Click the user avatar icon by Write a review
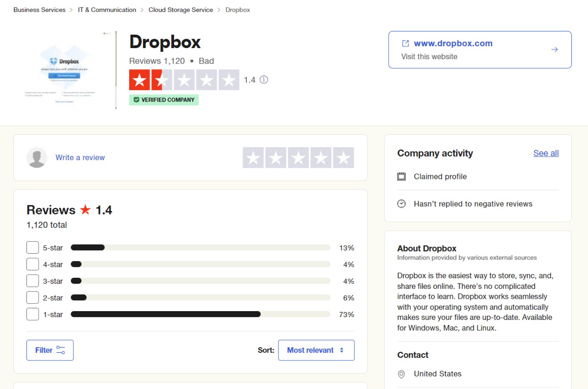Image resolution: width=588 pixels, height=389 pixels. click(37, 158)
